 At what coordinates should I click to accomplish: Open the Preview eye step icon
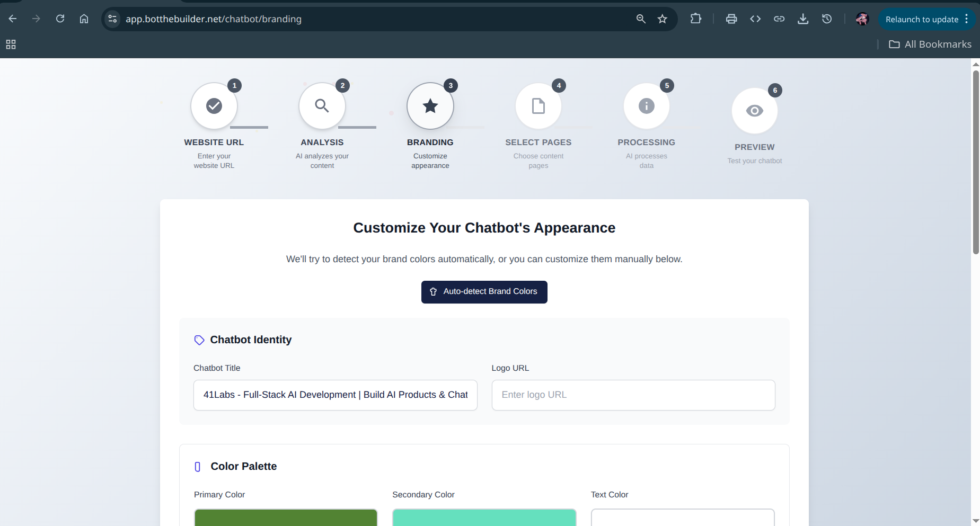point(754,110)
